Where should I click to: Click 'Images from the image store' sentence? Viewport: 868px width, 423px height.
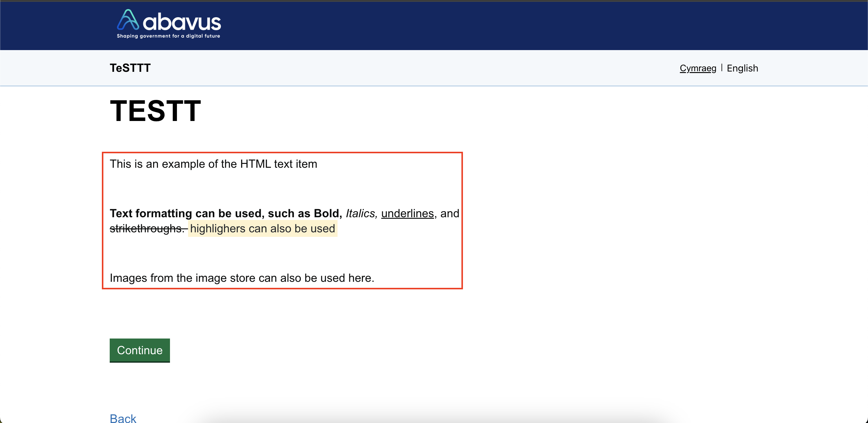(x=242, y=278)
